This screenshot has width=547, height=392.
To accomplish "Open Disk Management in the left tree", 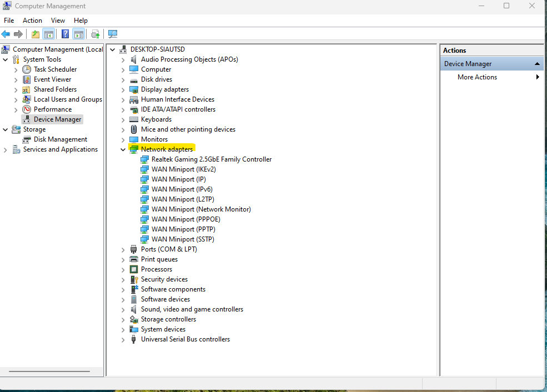I will click(60, 139).
